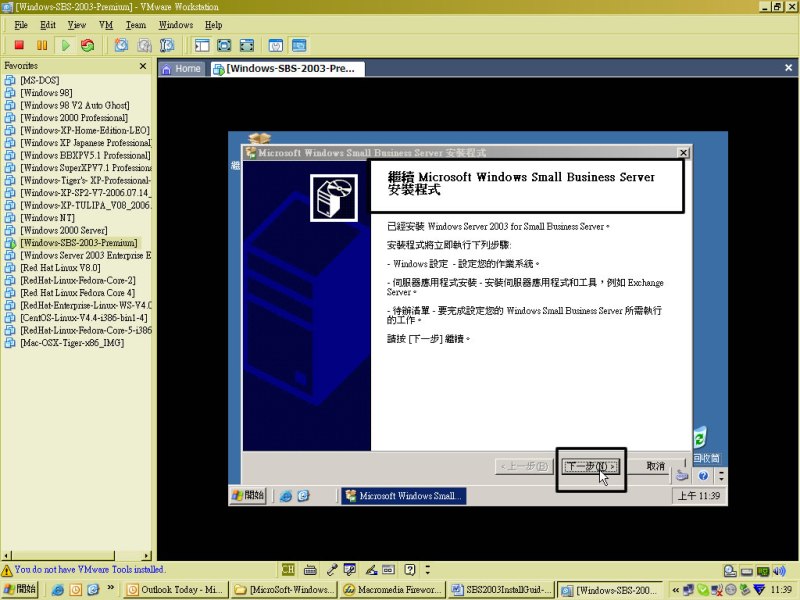
Task: Select [Windows-SBS-2003-Premium] favorite
Action: click(79, 243)
